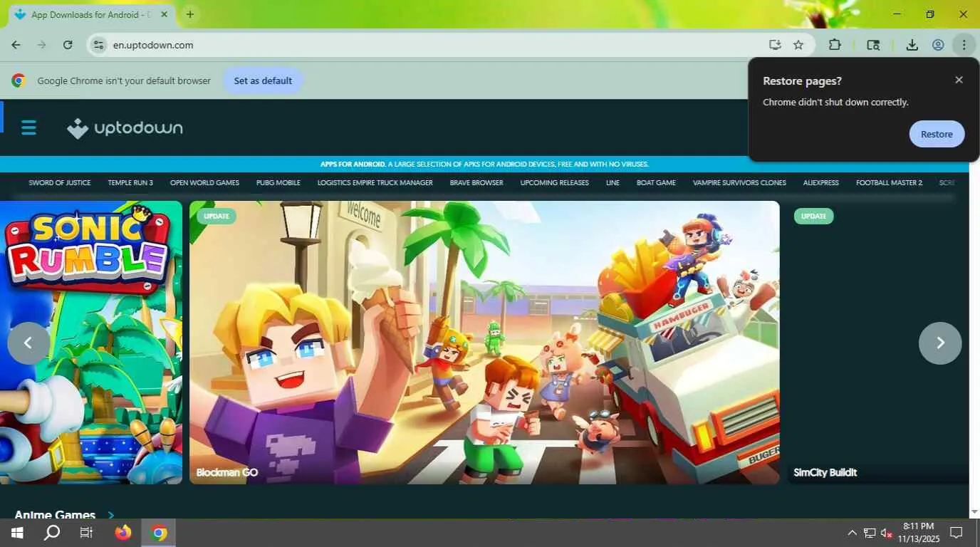Click the UPDATE badge on Blockman GO
980x547 pixels.
[x=217, y=216]
